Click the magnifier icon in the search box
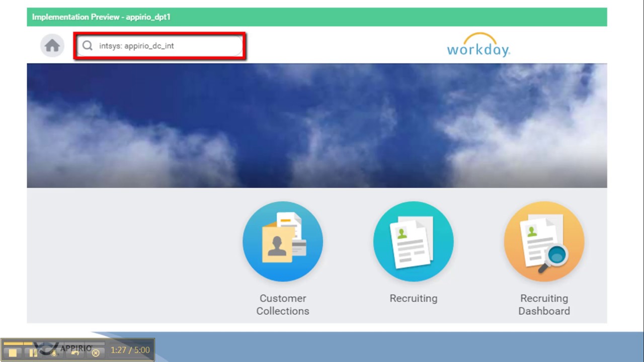Image resolution: width=644 pixels, height=362 pixels. coord(88,46)
